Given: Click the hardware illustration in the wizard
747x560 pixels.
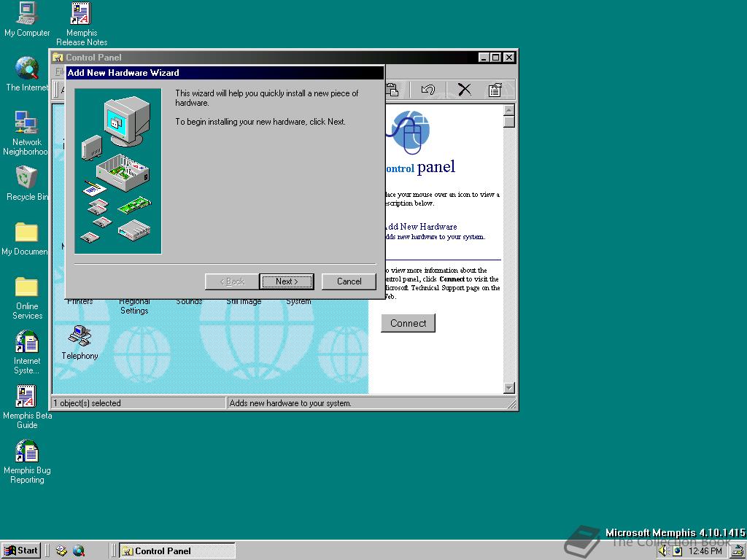Looking at the screenshot, I should coord(118,171).
